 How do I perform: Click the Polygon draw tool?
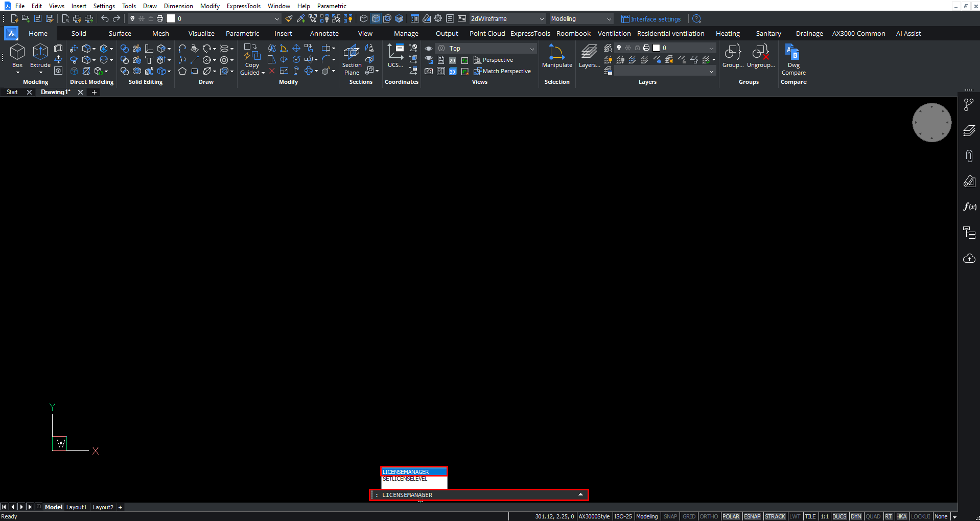click(182, 71)
